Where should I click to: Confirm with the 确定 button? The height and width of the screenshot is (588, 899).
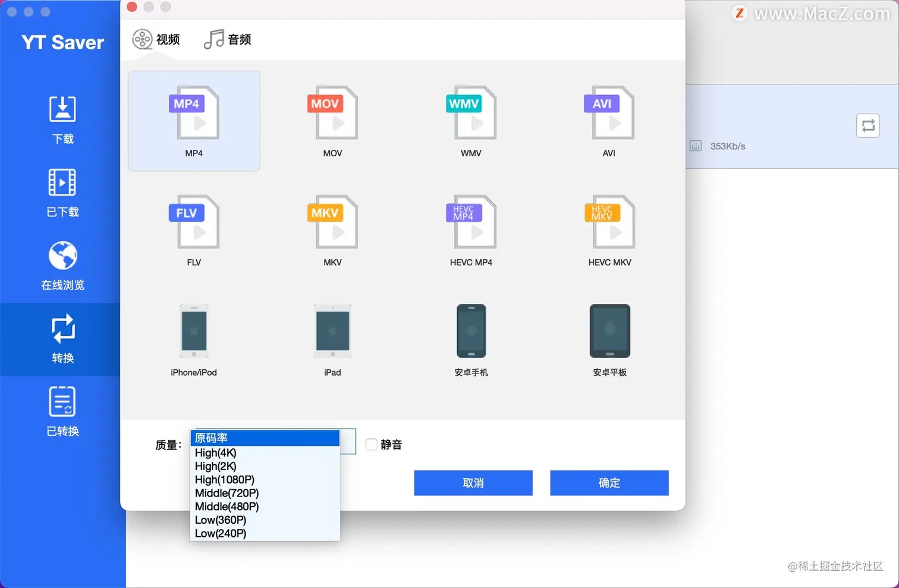[x=609, y=483]
